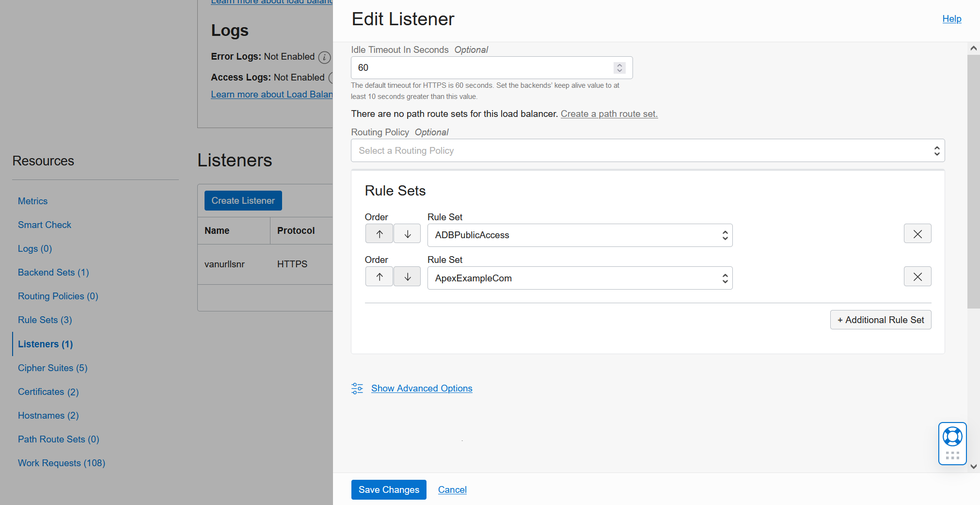Add an Additional Rule Set
The height and width of the screenshot is (505, 980).
880,320
